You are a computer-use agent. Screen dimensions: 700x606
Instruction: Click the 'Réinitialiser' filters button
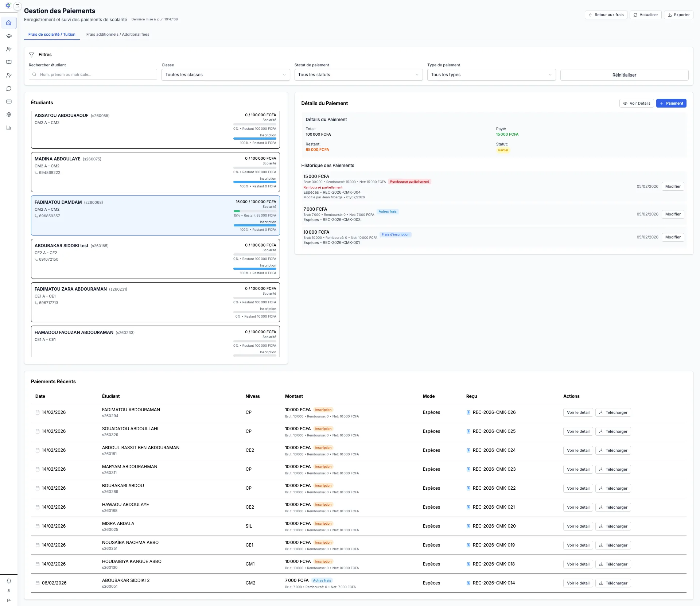(624, 75)
